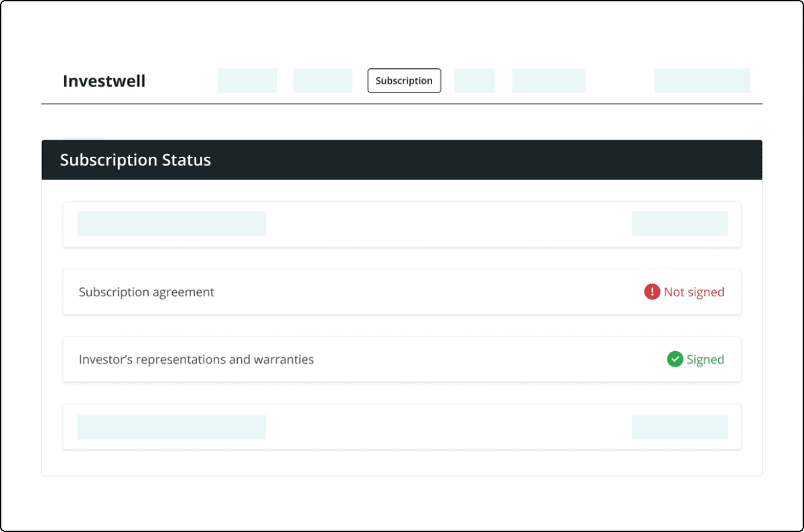Screen dimensions: 804x532
Task: Select placeholder nav item just before Subscription tab
Action: (322, 80)
